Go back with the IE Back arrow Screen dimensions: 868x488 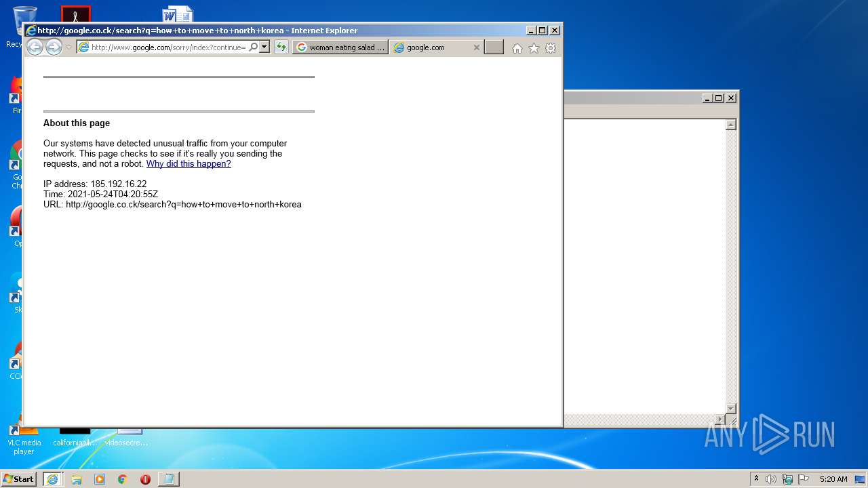point(35,47)
